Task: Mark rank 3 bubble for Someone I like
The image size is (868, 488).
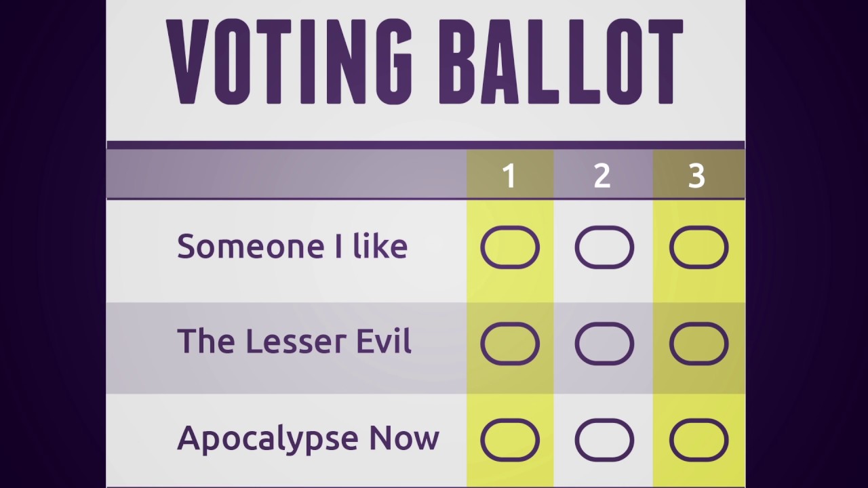Action: (x=698, y=247)
